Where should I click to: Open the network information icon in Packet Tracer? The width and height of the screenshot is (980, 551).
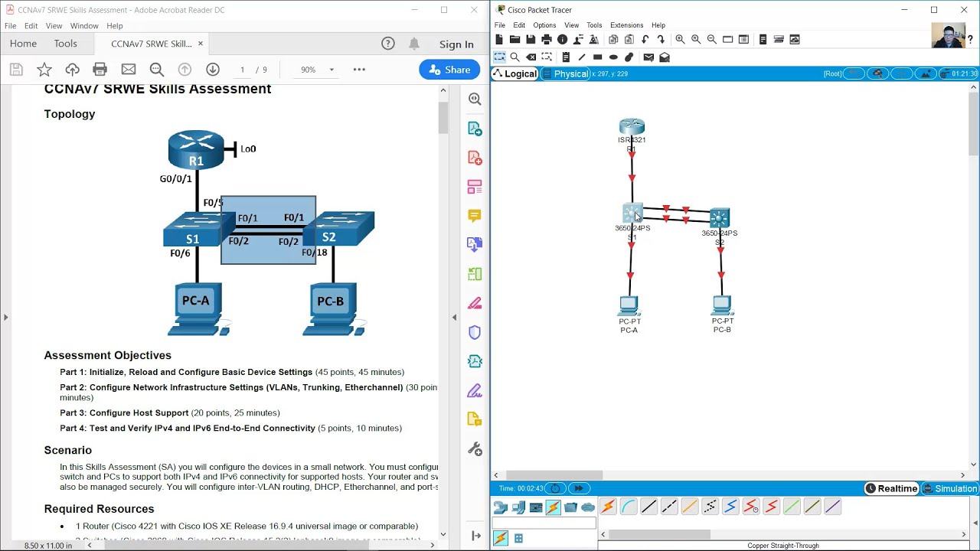(563, 40)
